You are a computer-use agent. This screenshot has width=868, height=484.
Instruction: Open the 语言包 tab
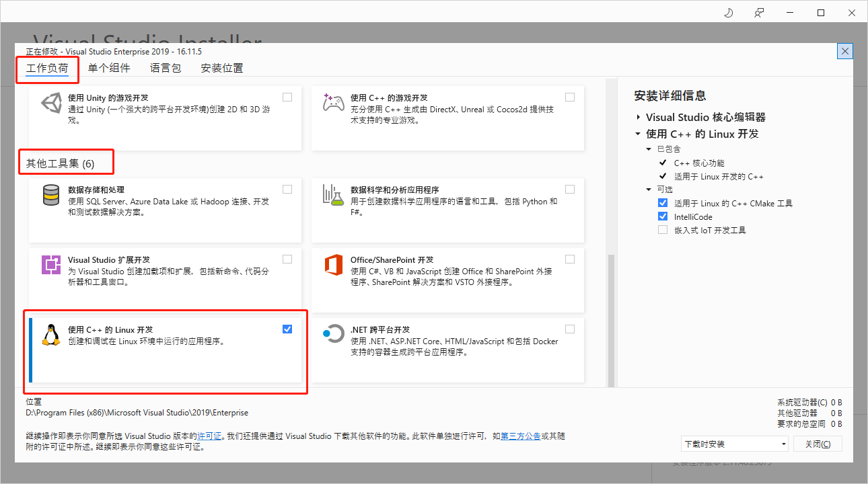[165, 67]
